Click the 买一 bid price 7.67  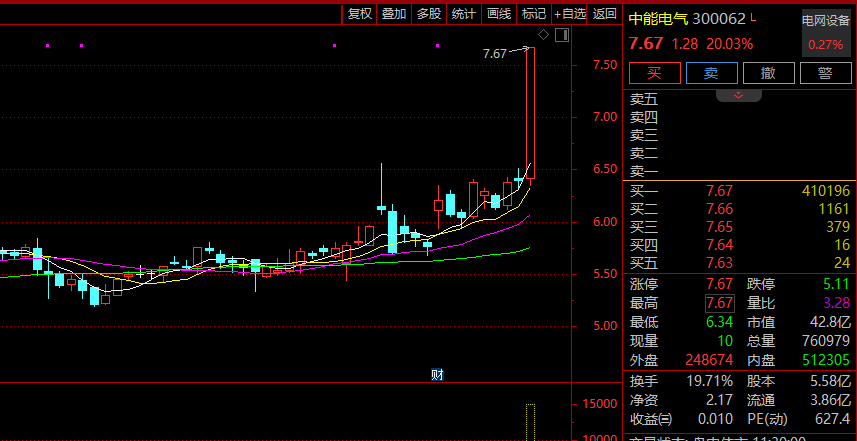click(x=719, y=191)
